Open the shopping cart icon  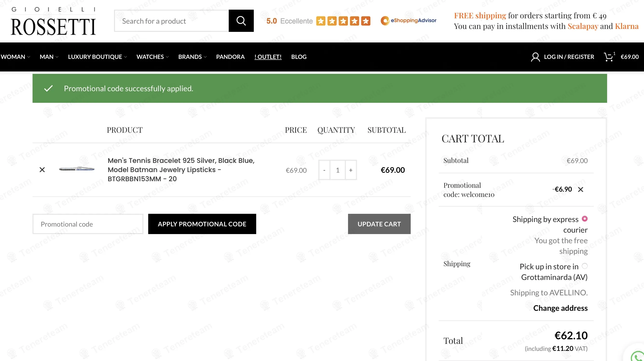pos(609,57)
